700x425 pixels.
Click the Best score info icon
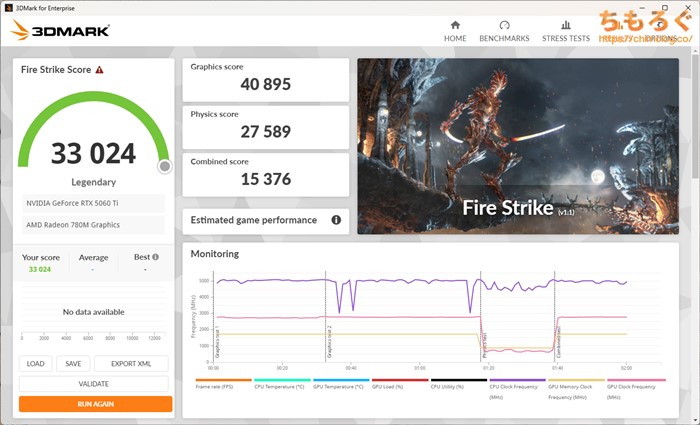click(155, 257)
